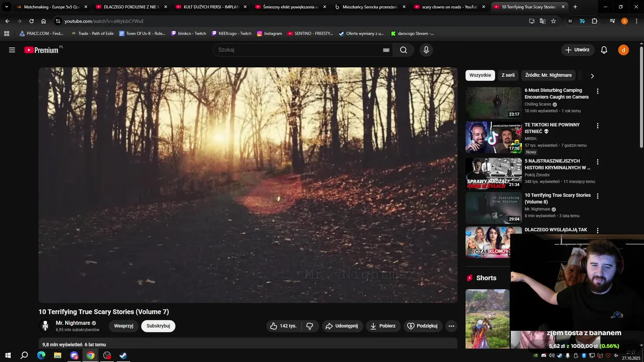
Task: Reload the page in Chrome
Action: [x=31, y=21]
